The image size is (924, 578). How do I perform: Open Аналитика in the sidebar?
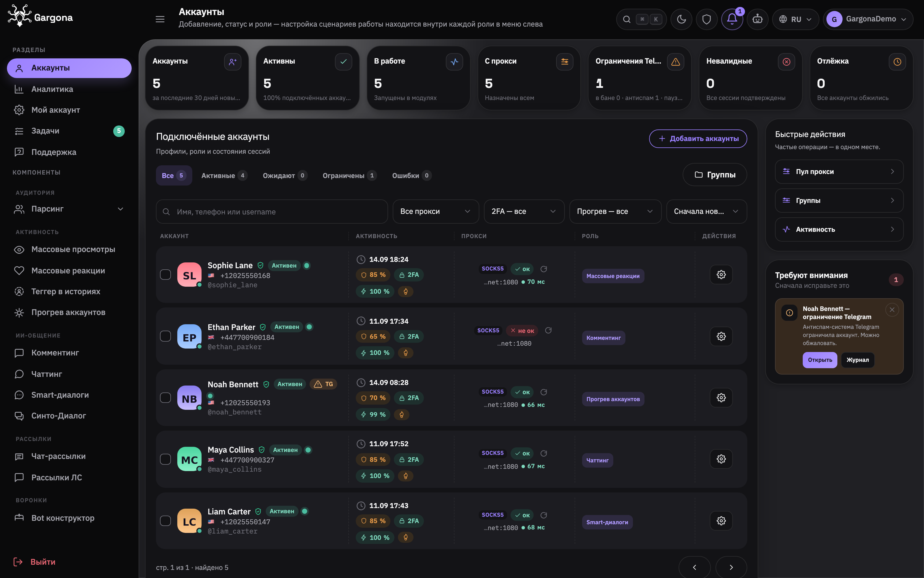pyautogui.click(x=69, y=89)
